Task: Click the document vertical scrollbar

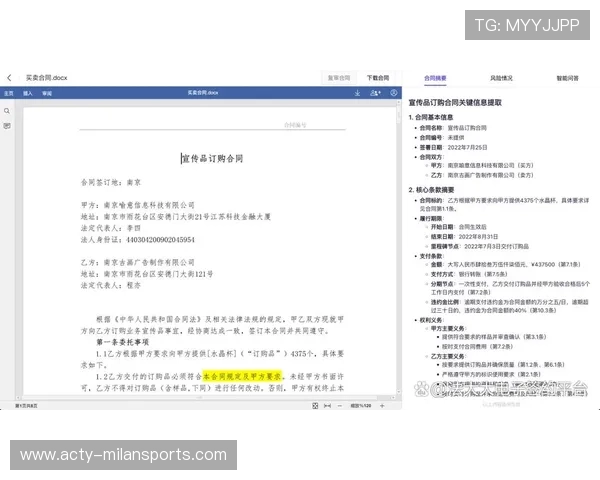Action: coord(396,250)
